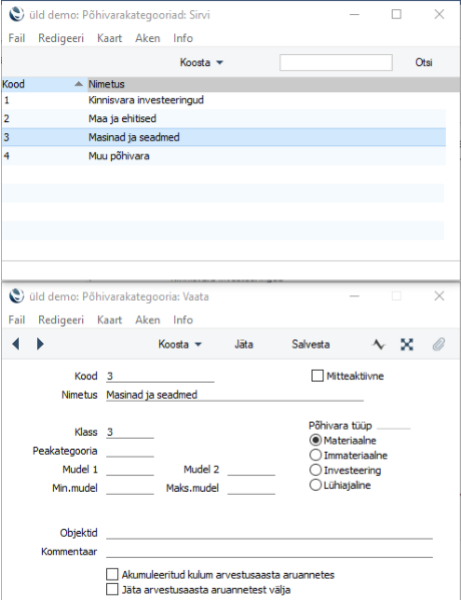461x600 pixels.
Task: Select the Investeering radio option
Action: [x=315, y=470]
